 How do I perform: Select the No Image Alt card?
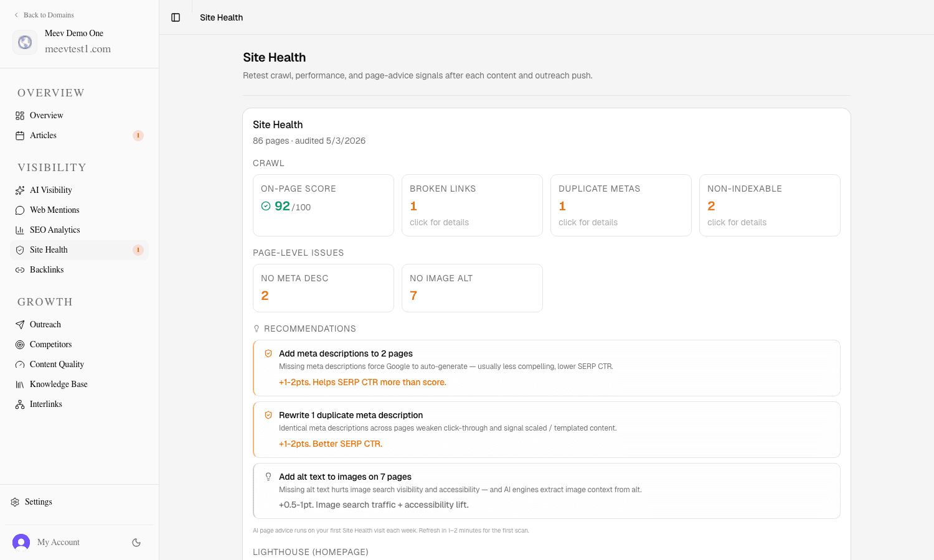click(x=472, y=288)
